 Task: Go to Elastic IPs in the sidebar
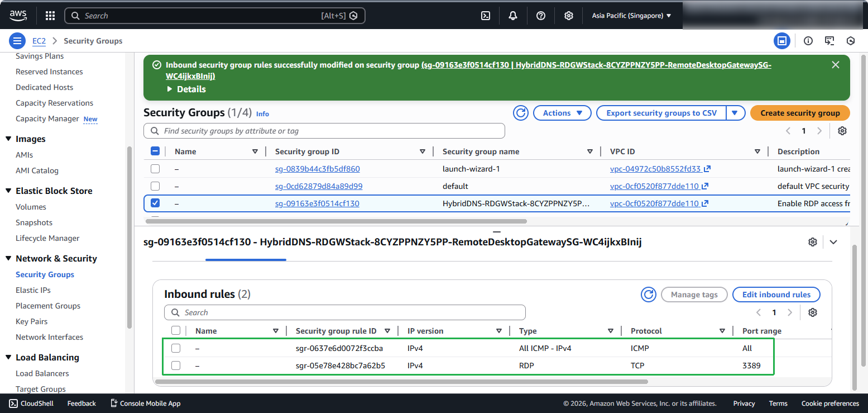tap(33, 290)
